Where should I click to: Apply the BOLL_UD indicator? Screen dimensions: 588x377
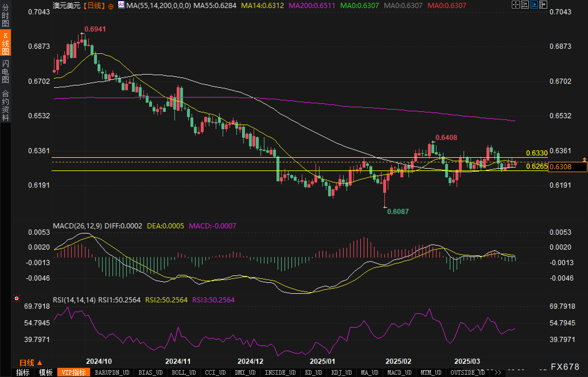[x=184, y=372]
